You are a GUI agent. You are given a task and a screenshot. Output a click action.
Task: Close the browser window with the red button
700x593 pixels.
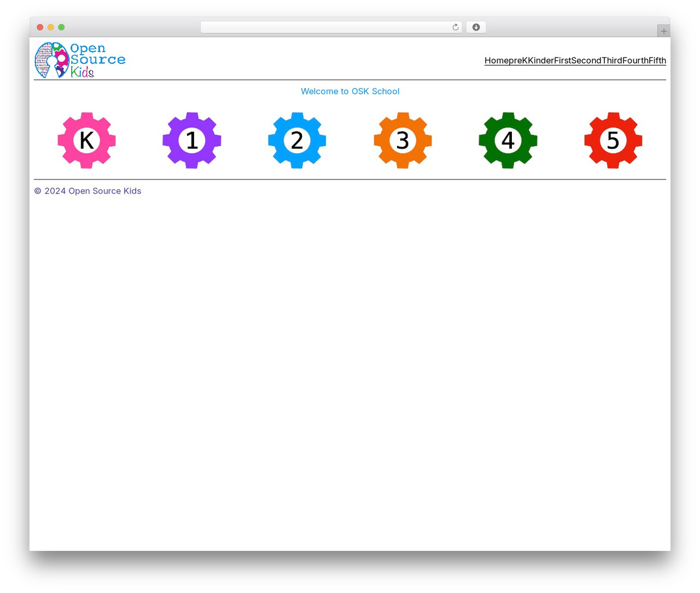(40, 27)
